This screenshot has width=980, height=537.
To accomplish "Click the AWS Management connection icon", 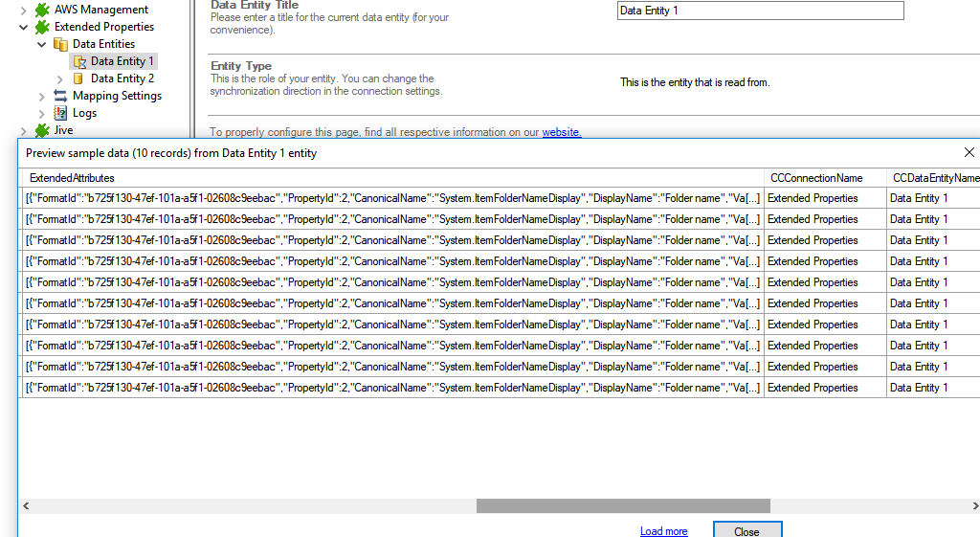I will 42,10.
